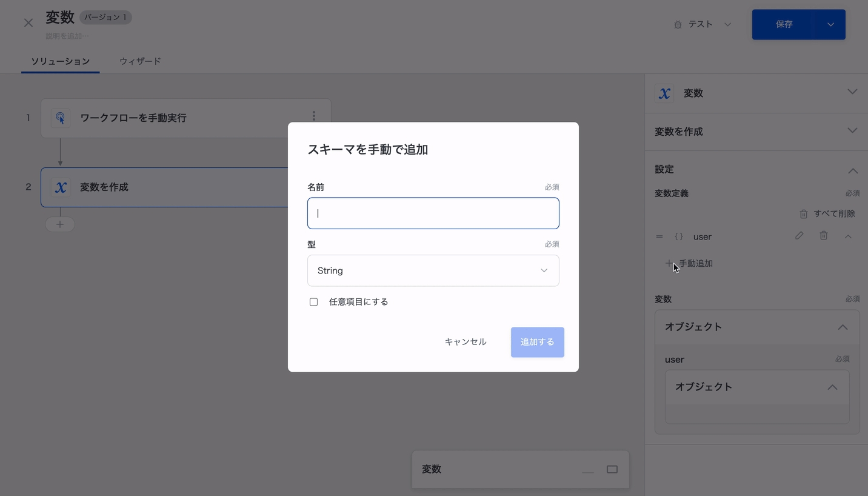Select the ソリューション tab
The width and height of the screenshot is (868, 496).
pos(60,61)
